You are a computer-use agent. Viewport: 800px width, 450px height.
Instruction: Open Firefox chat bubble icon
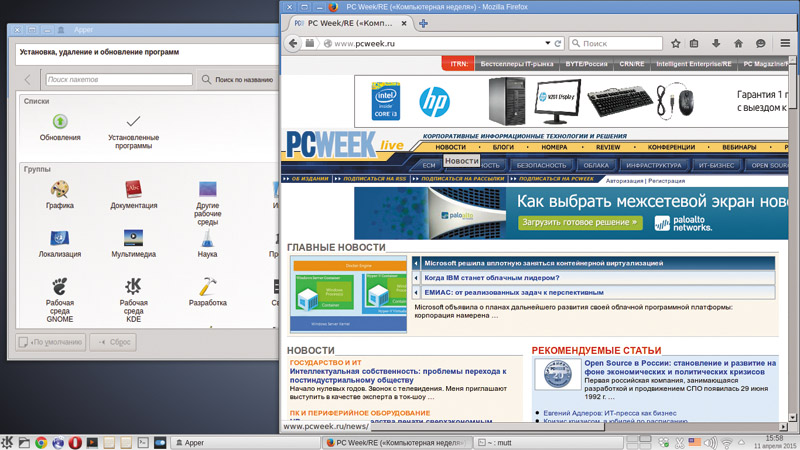click(x=761, y=43)
